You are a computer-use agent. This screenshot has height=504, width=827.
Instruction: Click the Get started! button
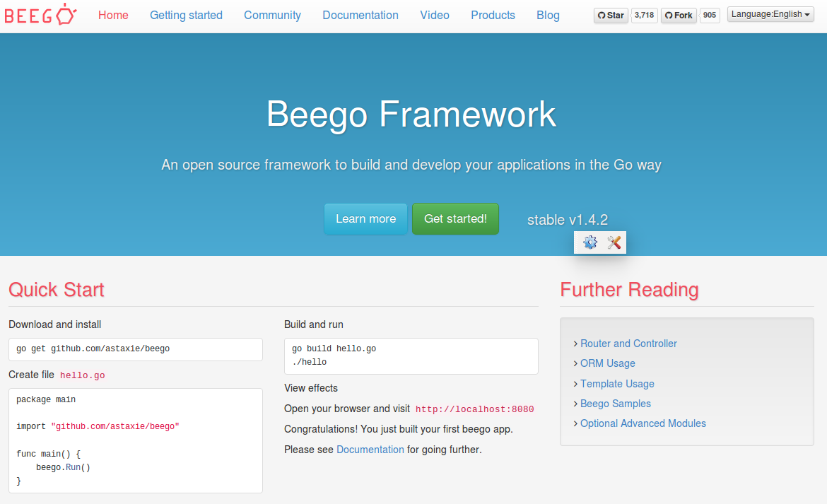click(x=455, y=219)
